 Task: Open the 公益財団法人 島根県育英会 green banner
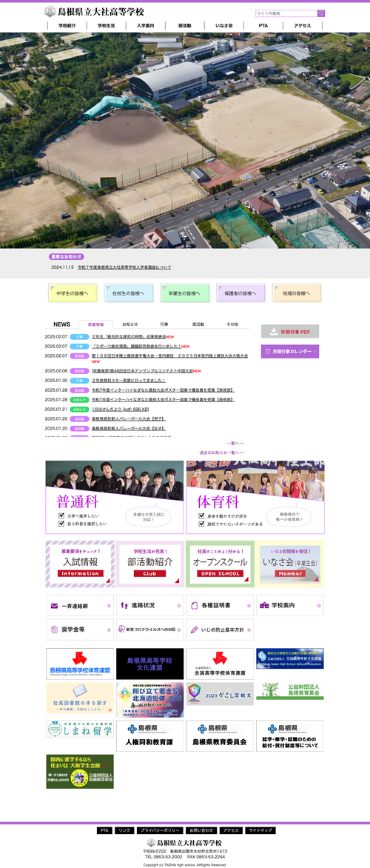tap(290, 691)
